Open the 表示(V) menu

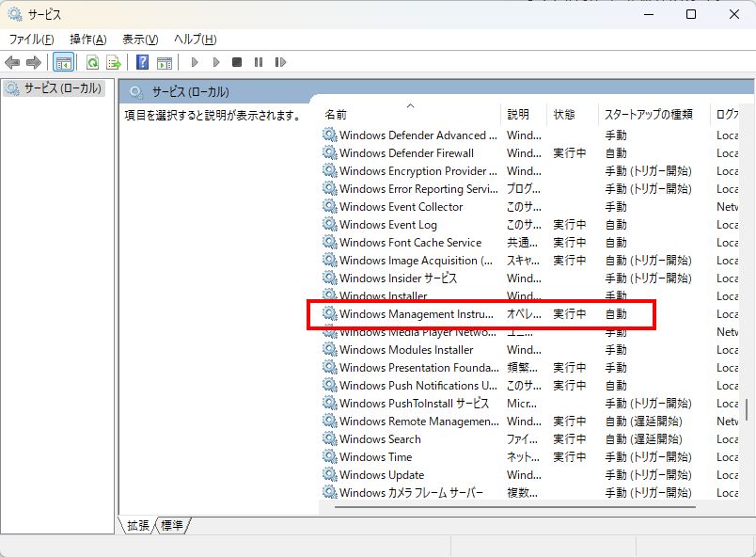140,40
